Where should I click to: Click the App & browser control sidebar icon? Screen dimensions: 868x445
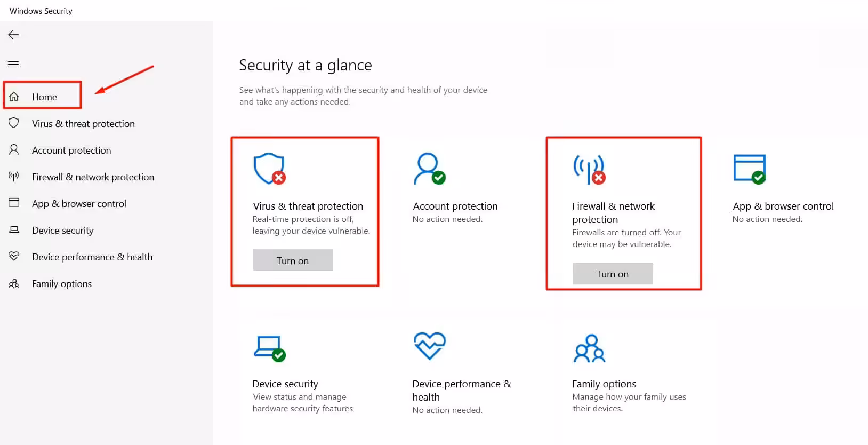pyautogui.click(x=14, y=203)
